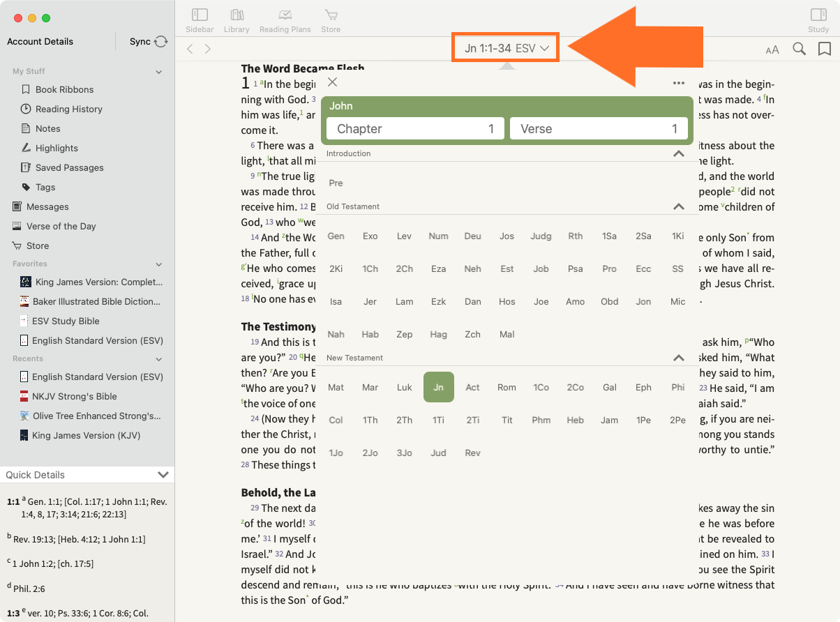Open the search magnifier
Screen dimensions: 840x622
[x=800, y=49]
